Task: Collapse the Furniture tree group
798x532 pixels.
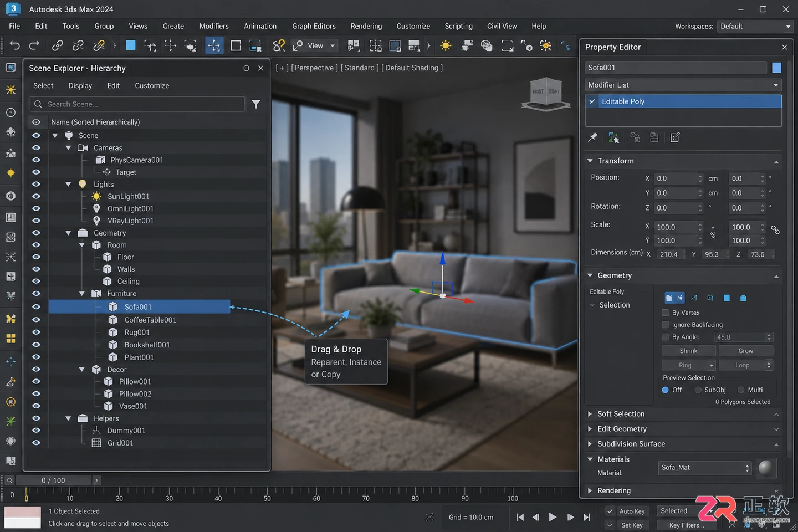Action: (x=81, y=294)
